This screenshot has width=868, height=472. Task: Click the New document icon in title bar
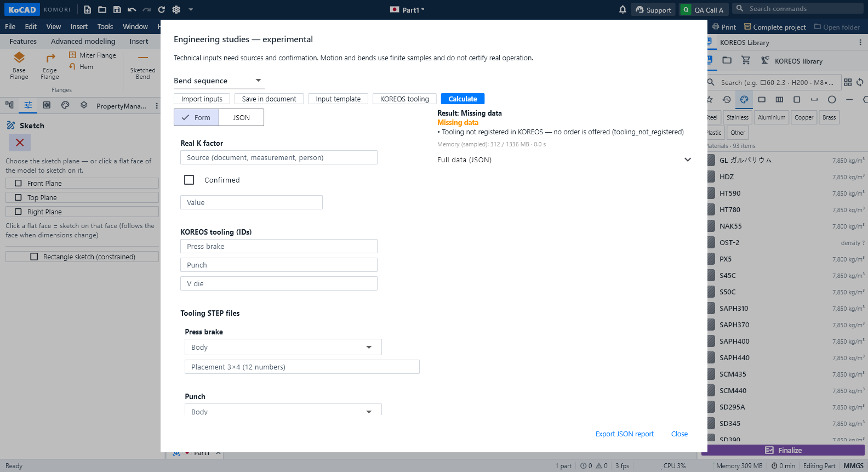coord(87,9)
